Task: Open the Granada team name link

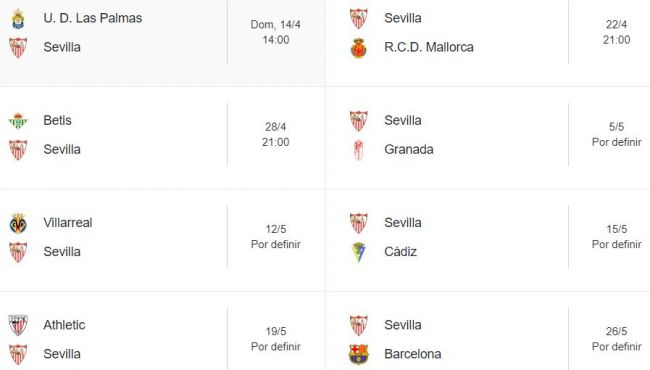Action: (409, 150)
